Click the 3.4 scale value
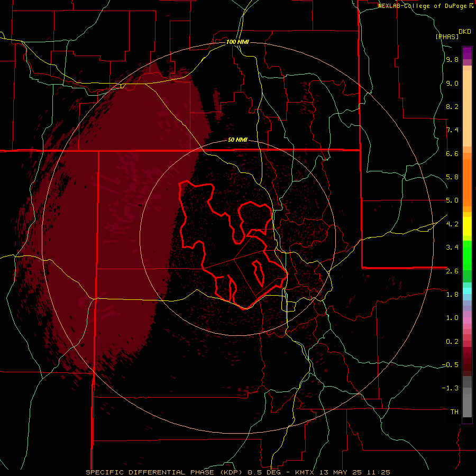 coord(452,248)
